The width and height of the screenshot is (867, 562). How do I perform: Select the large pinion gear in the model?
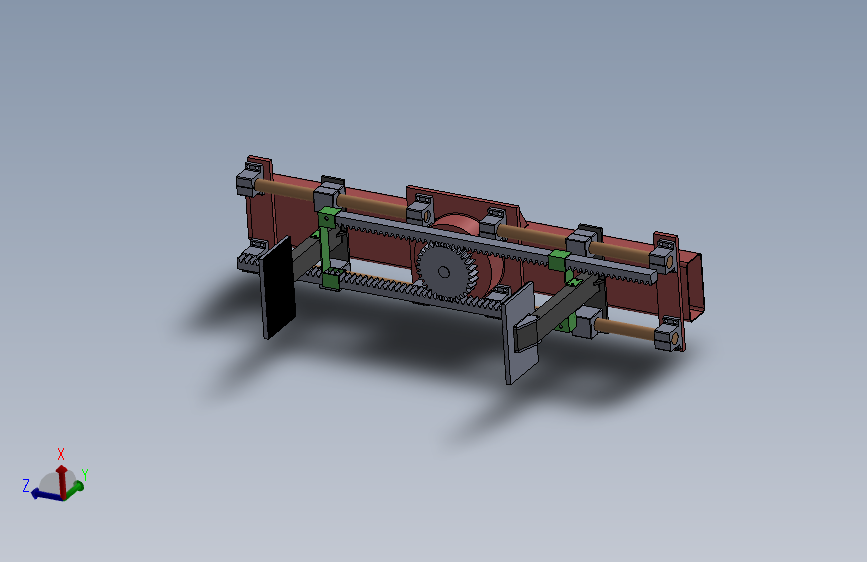(x=446, y=272)
